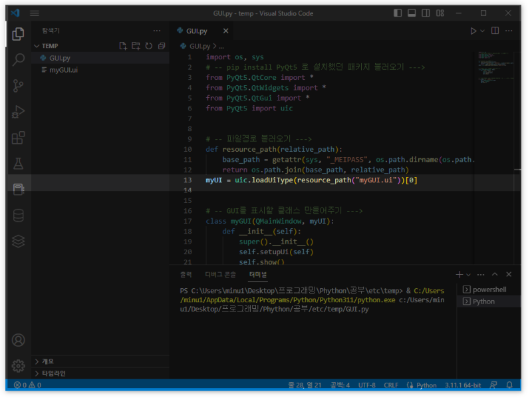Switch to the 출력 output tab
532x400 pixels.
point(186,274)
